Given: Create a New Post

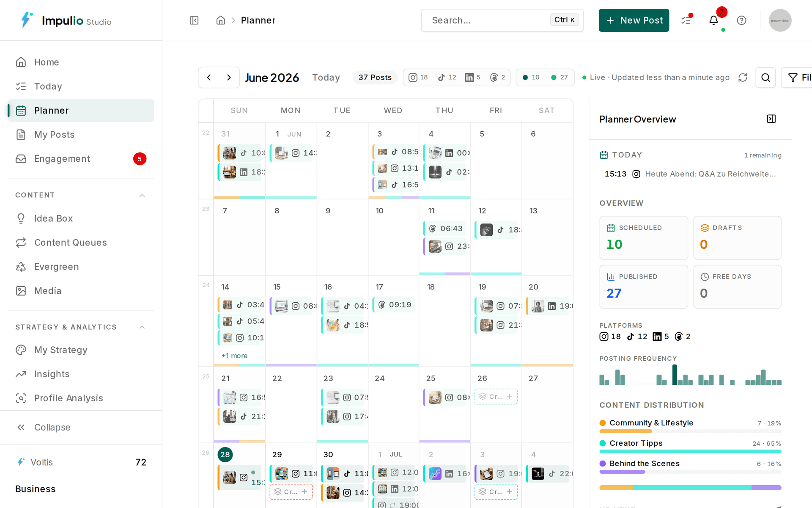Looking at the screenshot, I should 634,20.
